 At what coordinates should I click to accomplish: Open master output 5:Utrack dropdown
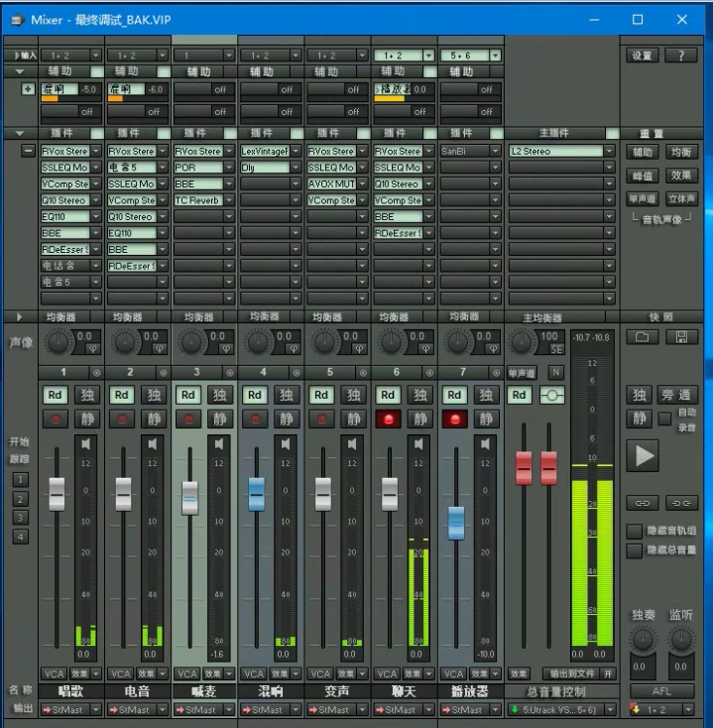click(611, 709)
